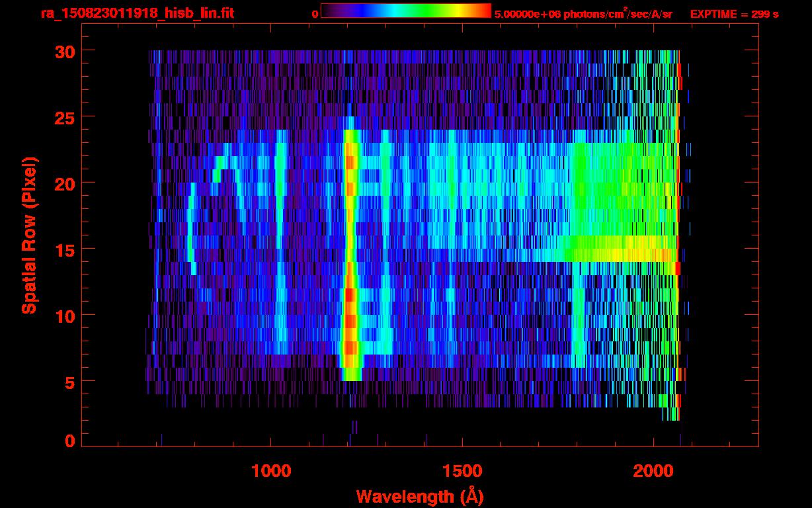Click the EXPTIME = 299 s text
Viewport: 812px width, 508px height.
click(x=734, y=14)
